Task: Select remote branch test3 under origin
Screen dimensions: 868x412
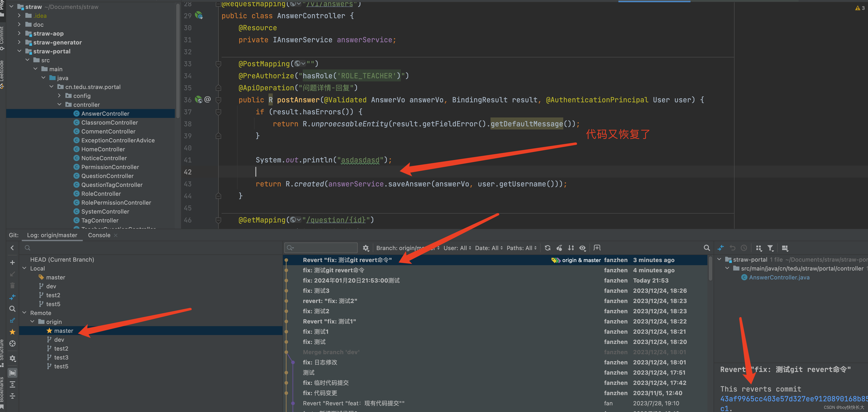Action: [x=61, y=357]
